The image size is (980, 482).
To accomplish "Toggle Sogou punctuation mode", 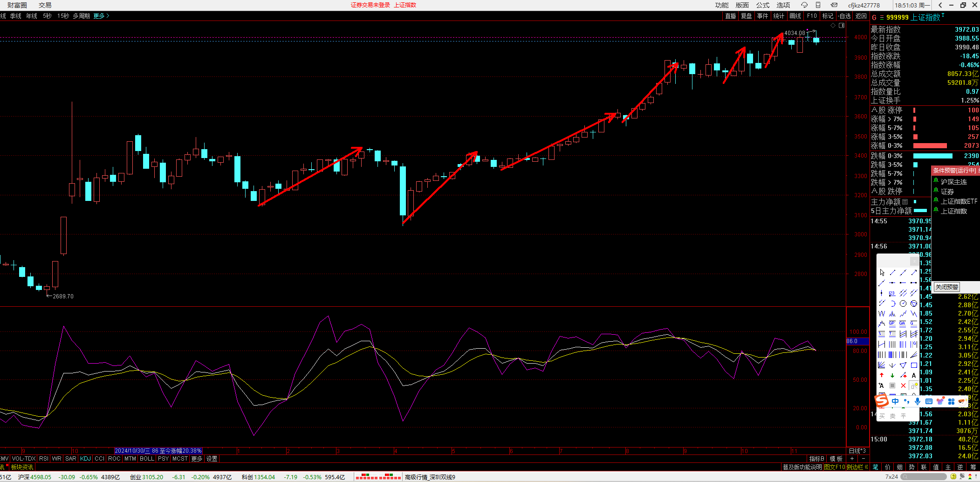I will [x=906, y=401].
